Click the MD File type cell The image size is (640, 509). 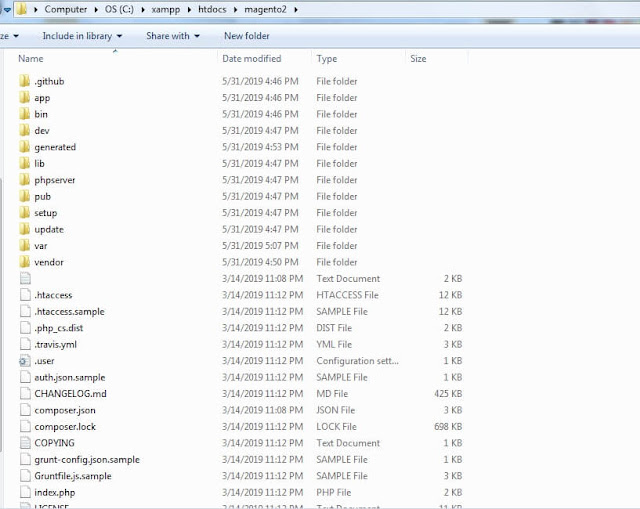[332, 393]
